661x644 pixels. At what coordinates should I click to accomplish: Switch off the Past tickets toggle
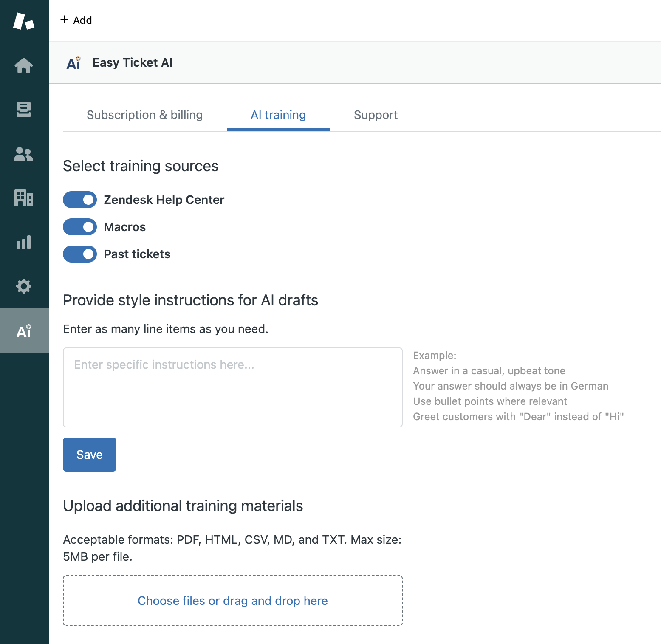click(80, 254)
